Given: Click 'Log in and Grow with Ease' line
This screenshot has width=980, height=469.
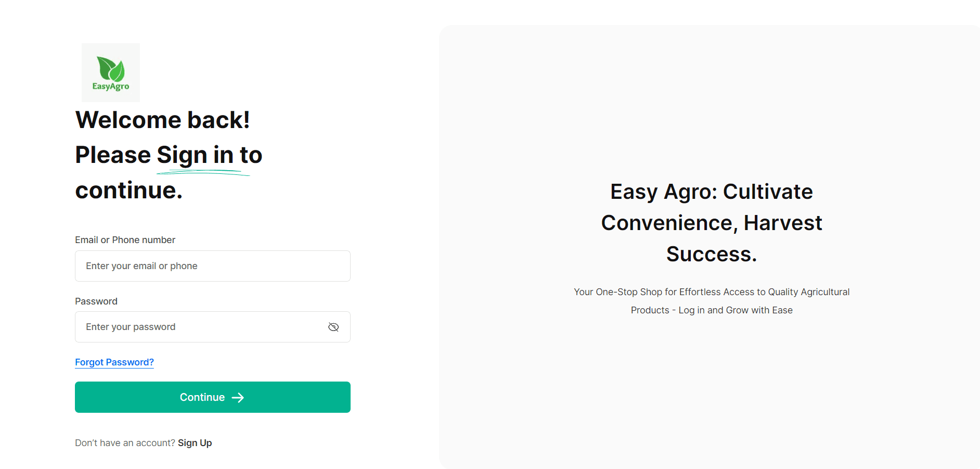Looking at the screenshot, I should coord(736,310).
